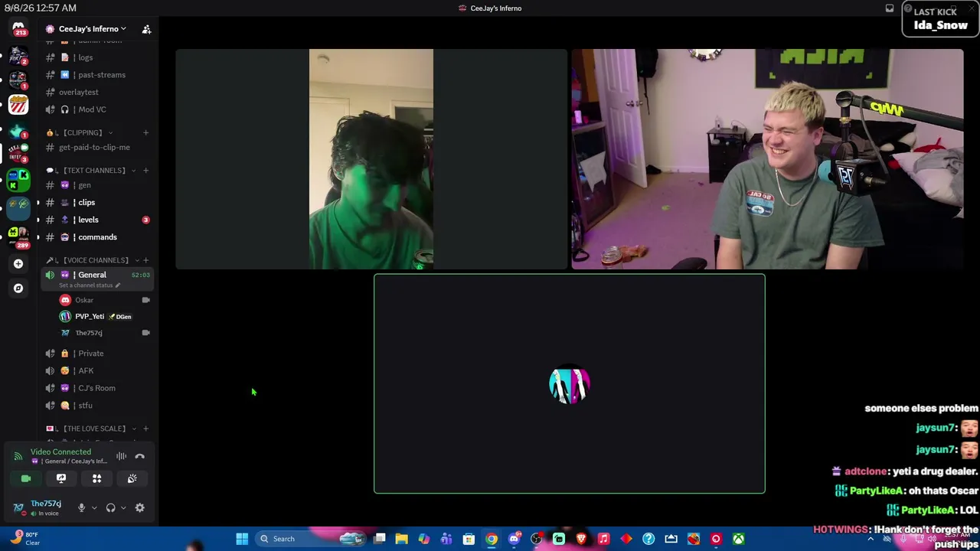Open Explore Discoverable Servers compass icon
The width and height of the screenshot is (980, 551).
tap(18, 289)
